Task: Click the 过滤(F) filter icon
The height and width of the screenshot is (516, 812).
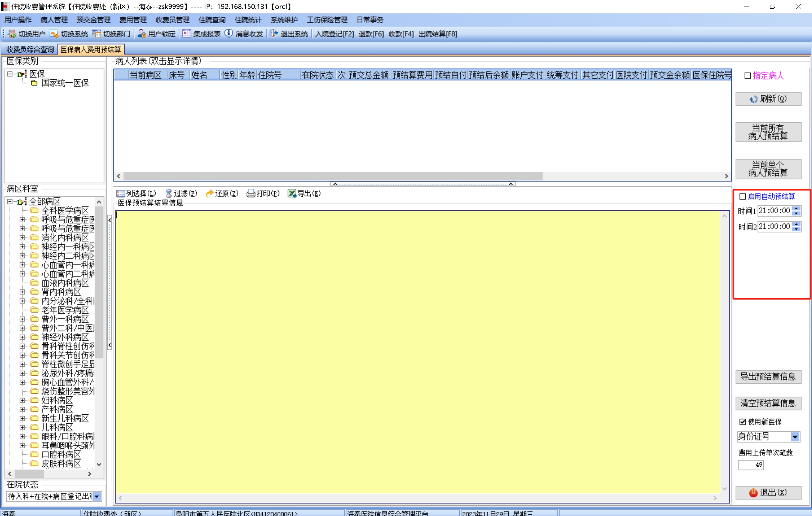Action: 169,193
